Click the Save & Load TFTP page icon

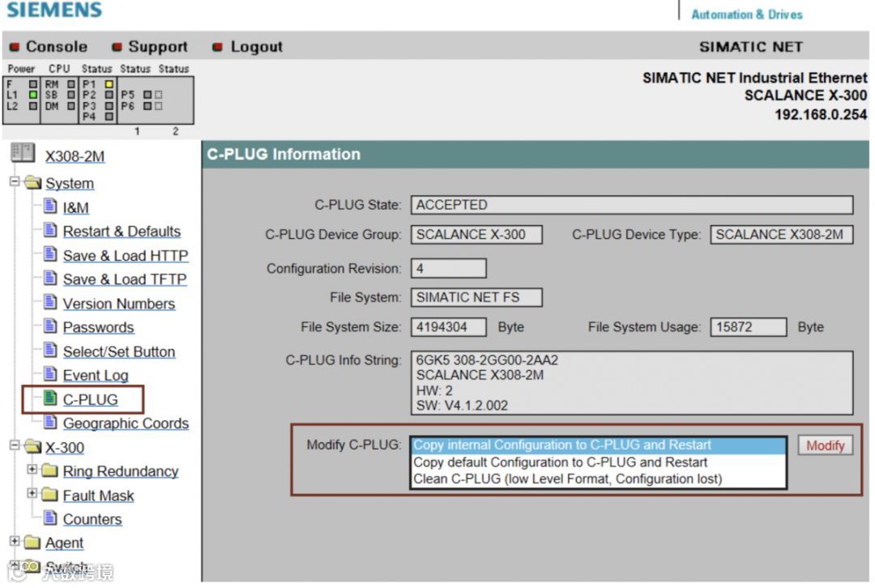[51, 279]
